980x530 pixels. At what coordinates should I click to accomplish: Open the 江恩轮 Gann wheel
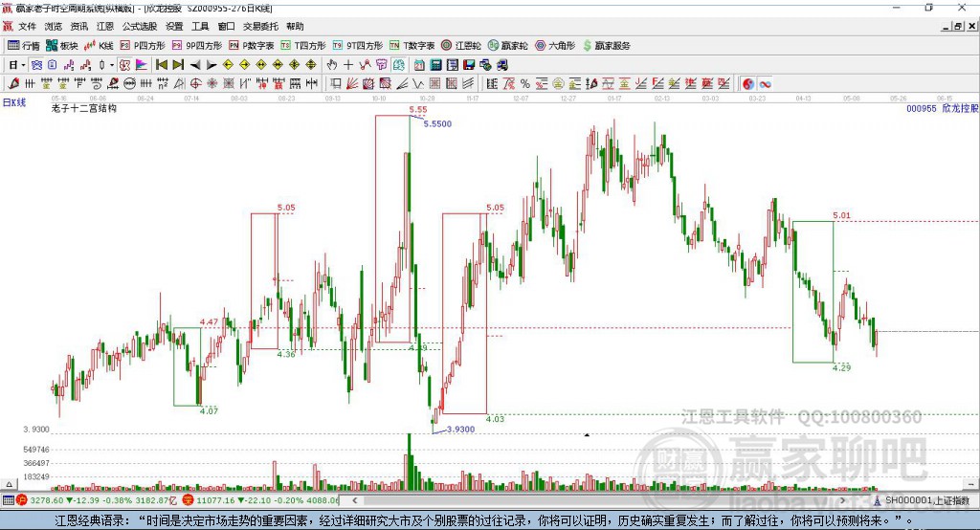pyautogui.click(x=461, y=46)
